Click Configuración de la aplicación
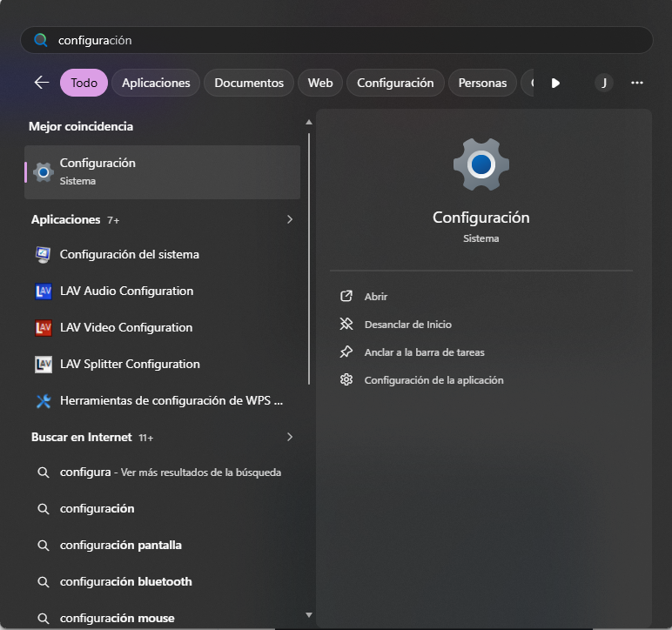Screen dimensions: 672x630 [x=433, y=380]
